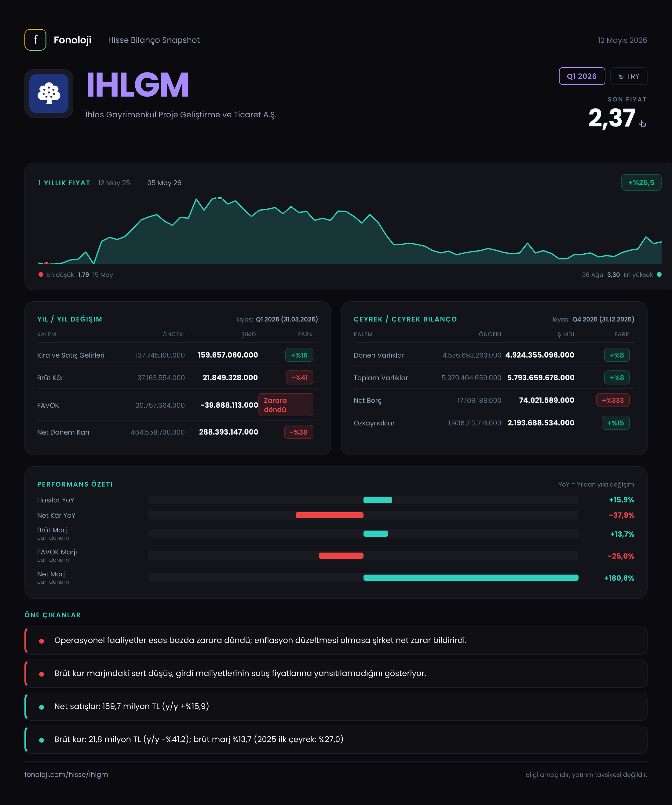The width and height of the screenshot is (672, 805).
Task: Click the value 4.924.355.096.000
Action: (x=540, y=355)
